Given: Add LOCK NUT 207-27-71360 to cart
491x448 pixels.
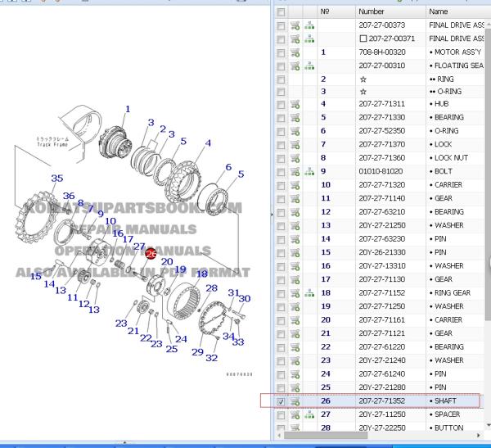Looking at the screenshot, I should coord(295,158).
